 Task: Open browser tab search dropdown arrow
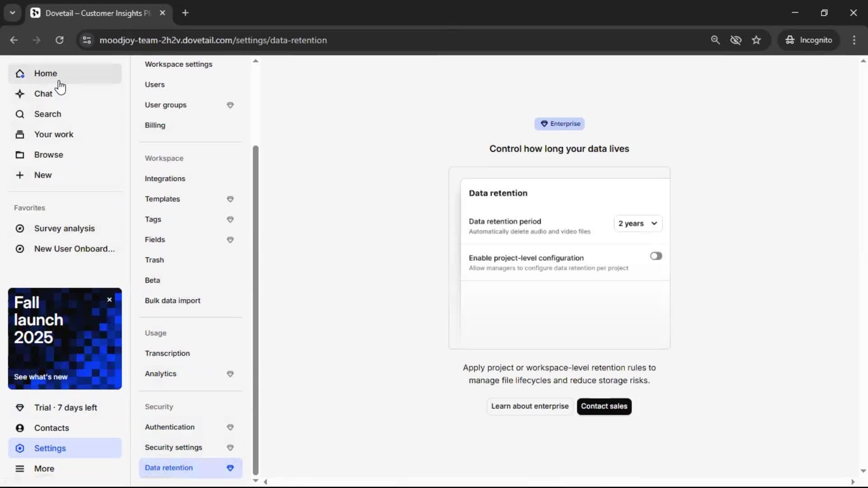[x=12, y=13]
